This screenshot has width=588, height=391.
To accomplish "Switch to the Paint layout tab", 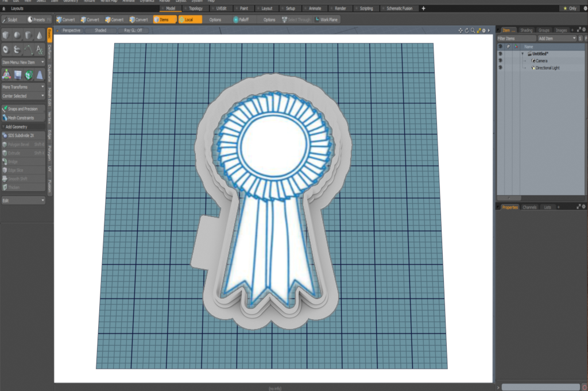I will (x=243, y=8).
